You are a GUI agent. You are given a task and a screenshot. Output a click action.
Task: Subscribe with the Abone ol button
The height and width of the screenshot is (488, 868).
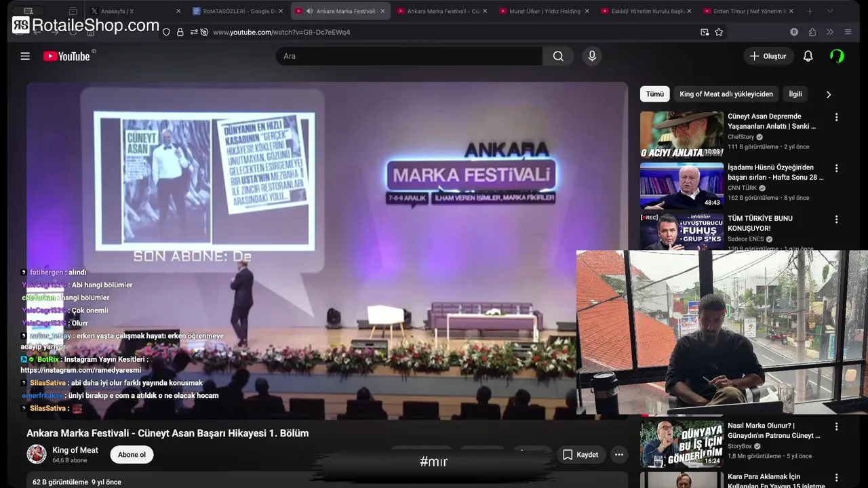pos(132,455)
